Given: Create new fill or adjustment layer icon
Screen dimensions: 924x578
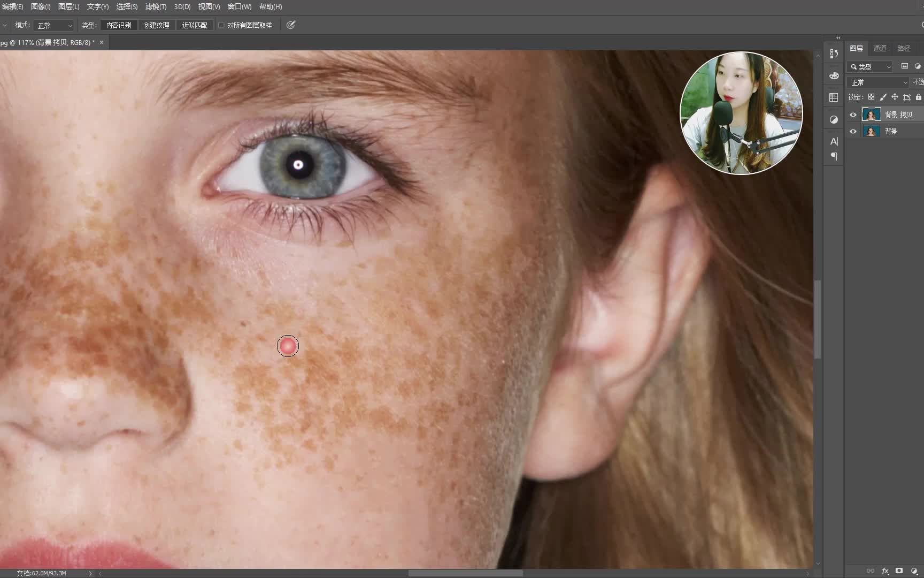Looking at the screenshot, I should (914, 571).
